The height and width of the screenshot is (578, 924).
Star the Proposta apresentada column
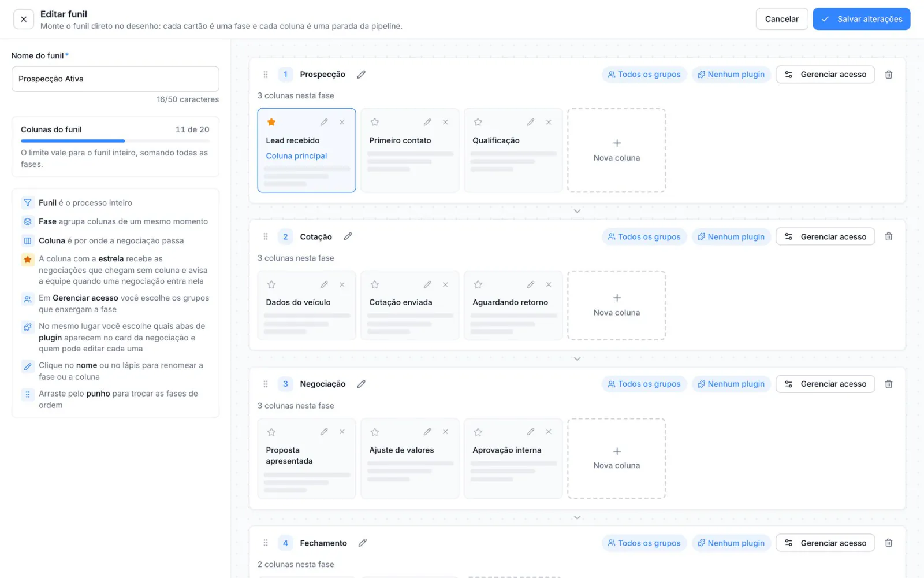click(271, 432)
